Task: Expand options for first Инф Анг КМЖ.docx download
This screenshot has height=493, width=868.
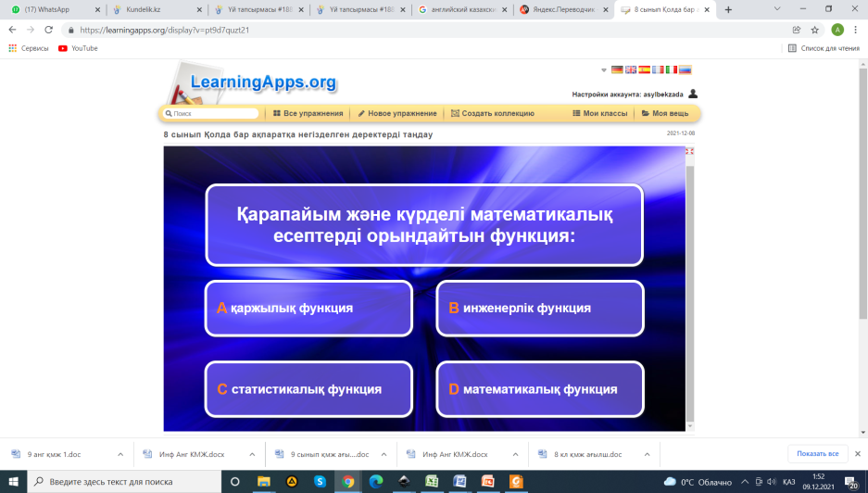Action: [x=252, y=454]
